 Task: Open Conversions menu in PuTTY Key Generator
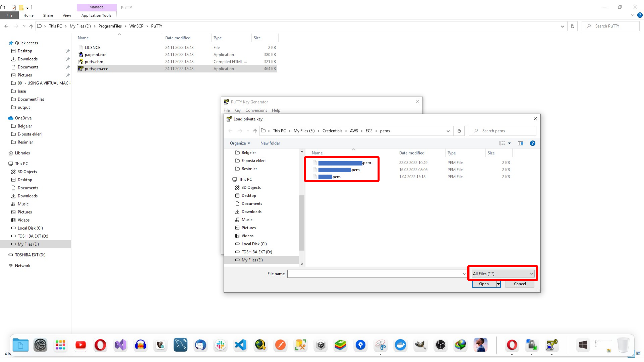(x=256, y=110)
